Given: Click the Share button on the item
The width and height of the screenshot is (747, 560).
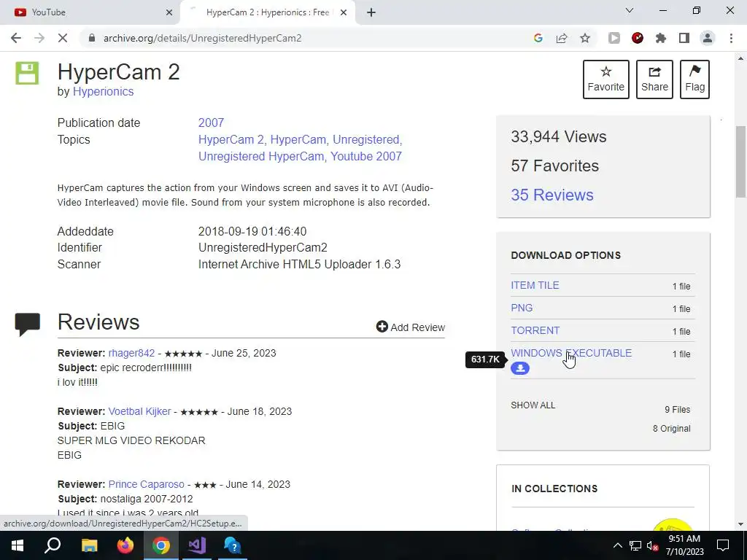Looking at the screenshot, I should [x=654, y=79].
